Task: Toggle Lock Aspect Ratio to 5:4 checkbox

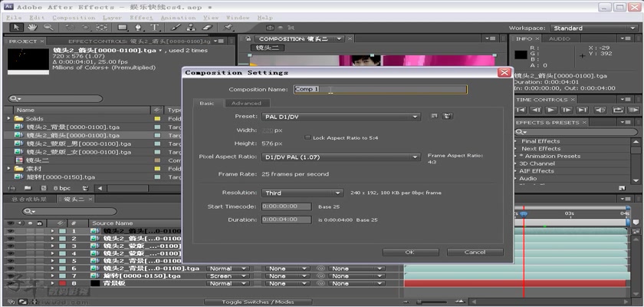Action: [x=307, y=137]
